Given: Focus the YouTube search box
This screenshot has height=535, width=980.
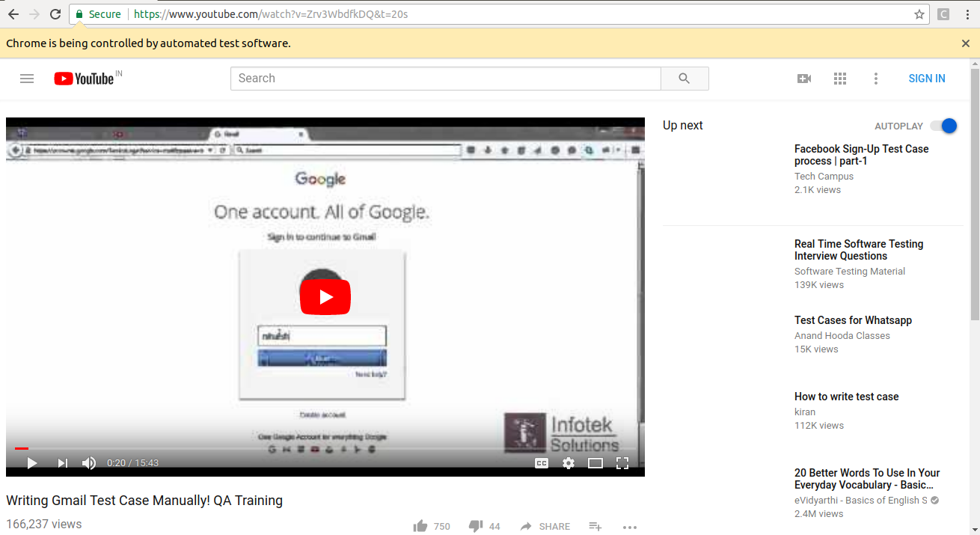Looking at the screenshot, I should (446, 79).
